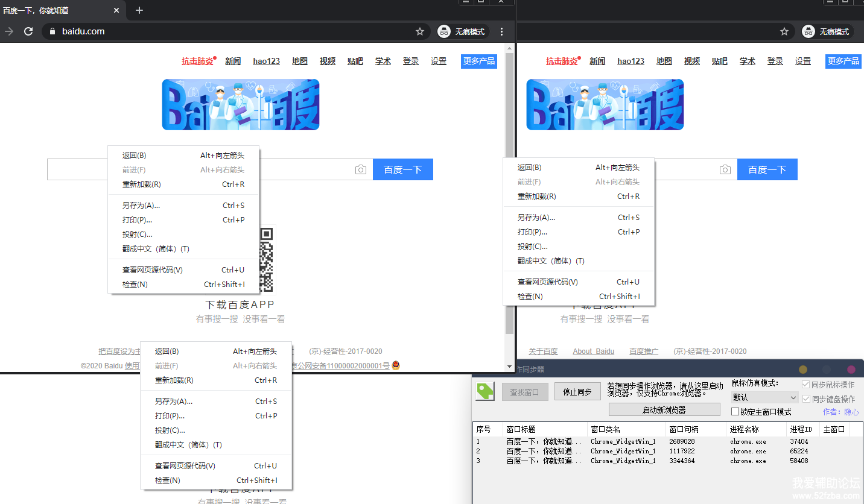Open the 鼠标仿真模式 dropdown showing 默认

(x=765, y=398)
